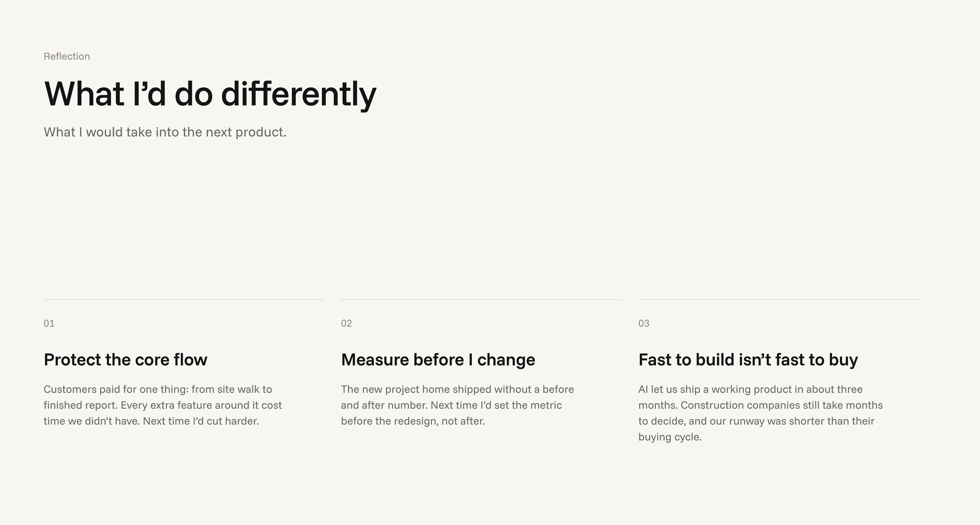This screenshot has height=525, width=980.
Task: Click the 'Protect the core flow' heading
Action: coord(125,360)
